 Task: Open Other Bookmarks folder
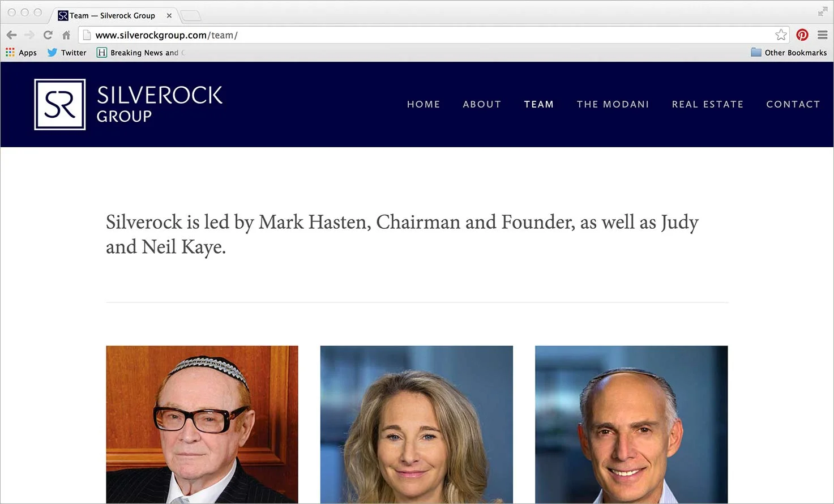point(789,53)
